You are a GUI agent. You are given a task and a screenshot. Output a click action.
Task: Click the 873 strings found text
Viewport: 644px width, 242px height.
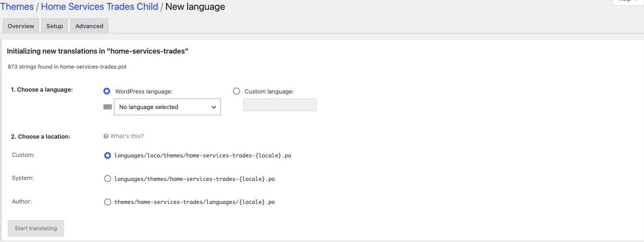coord(67,67)
